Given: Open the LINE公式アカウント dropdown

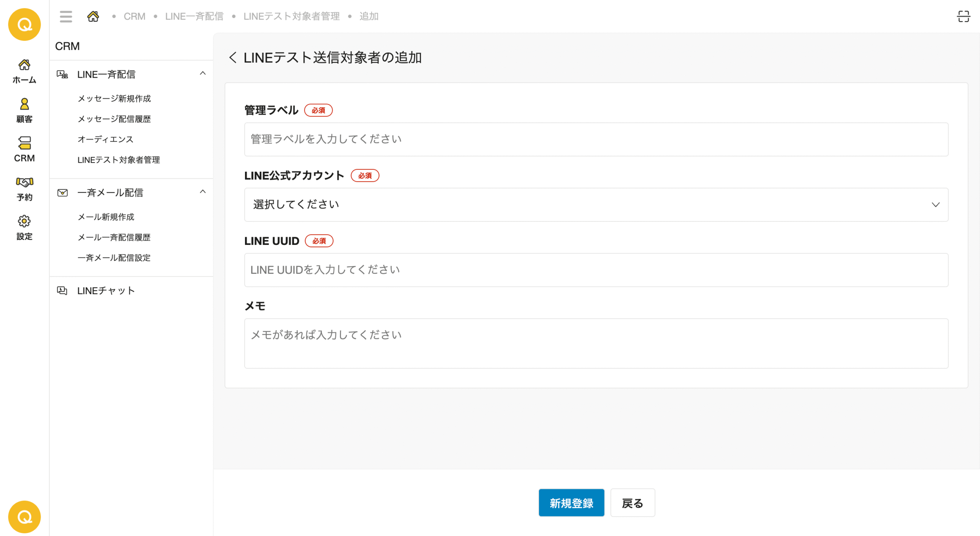Looking at the screenshot, I should 596,205.
